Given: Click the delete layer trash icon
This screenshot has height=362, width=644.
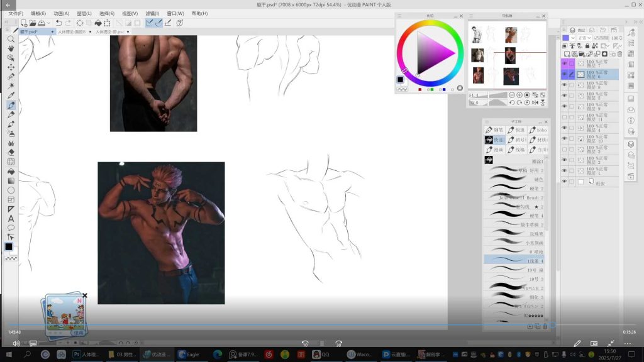Looking at the screenshot, I should [619, 54].
